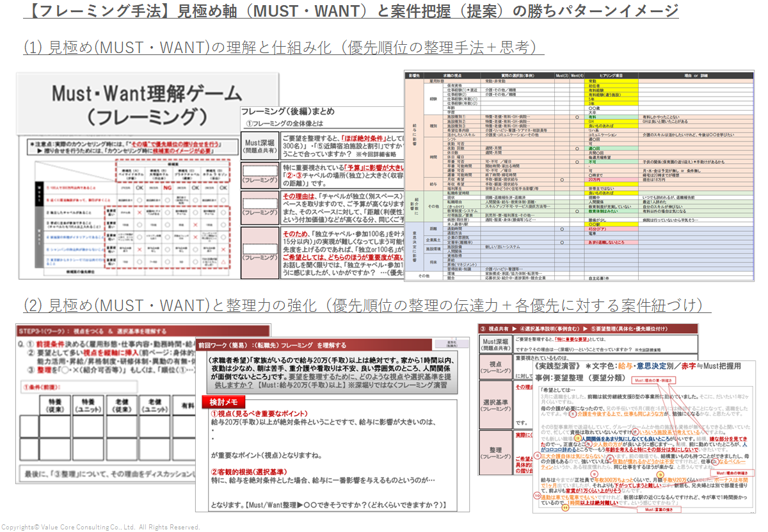Select section heading (2) 見極めと整理力の強化
768x532 pixels.
coord(367,306)
